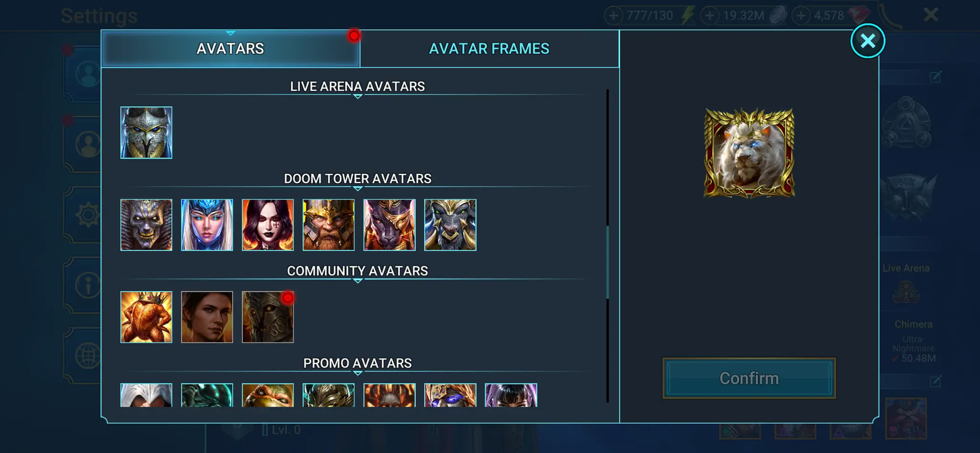This screenshot has width=980, height=453.
Task: Select the bearded dwarf king avatar
Action: (x=328, y=225)
